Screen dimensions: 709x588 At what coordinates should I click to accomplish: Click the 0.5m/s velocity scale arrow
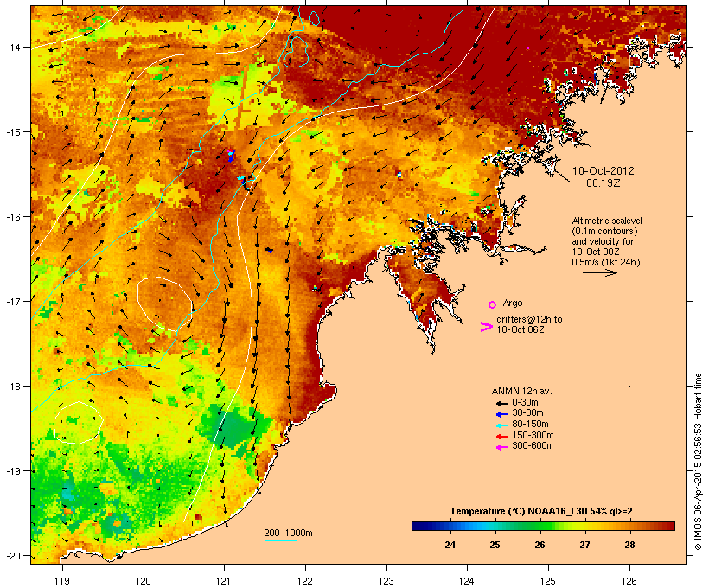[x=599, y=272]
